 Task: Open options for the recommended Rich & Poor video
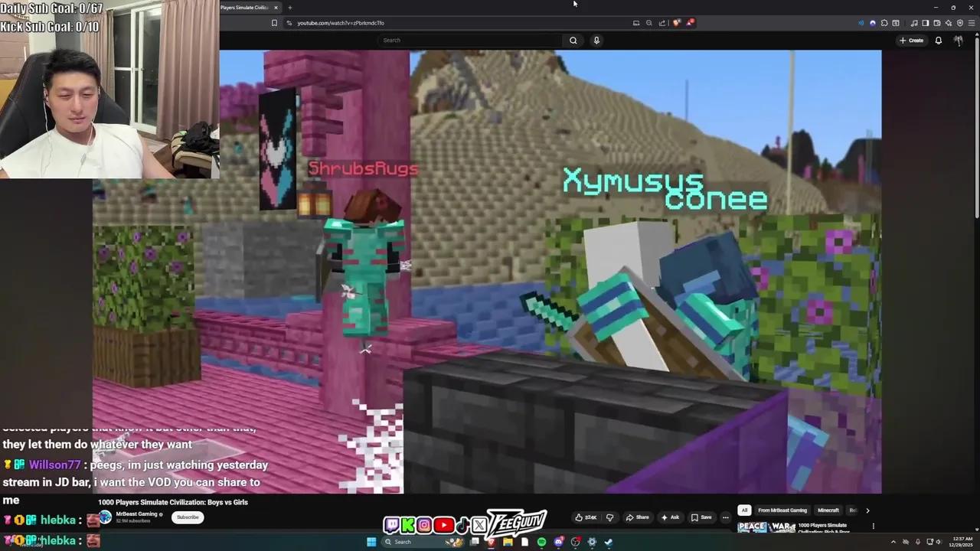pos(873,526)
